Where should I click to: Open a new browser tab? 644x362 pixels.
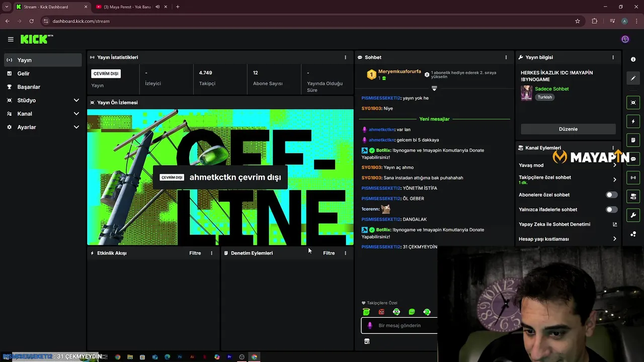[x=178, y=7]
